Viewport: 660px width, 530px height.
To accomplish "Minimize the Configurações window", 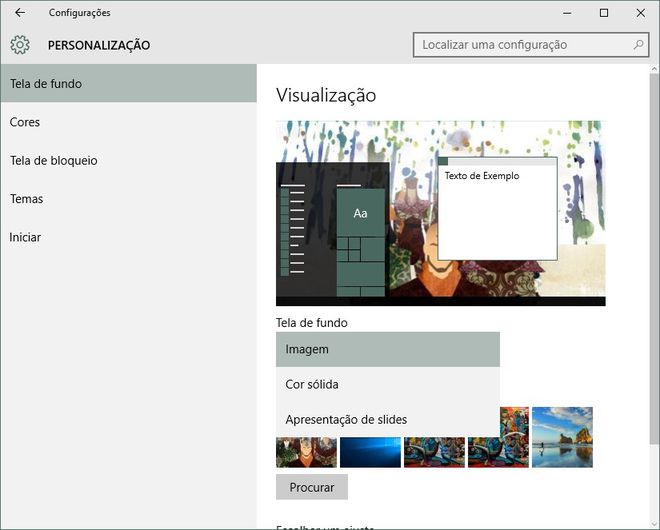I will click(x=567, y=13).
